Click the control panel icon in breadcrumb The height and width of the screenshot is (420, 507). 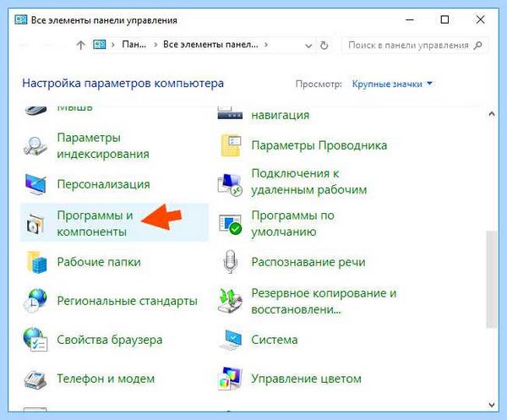point(100,44)
